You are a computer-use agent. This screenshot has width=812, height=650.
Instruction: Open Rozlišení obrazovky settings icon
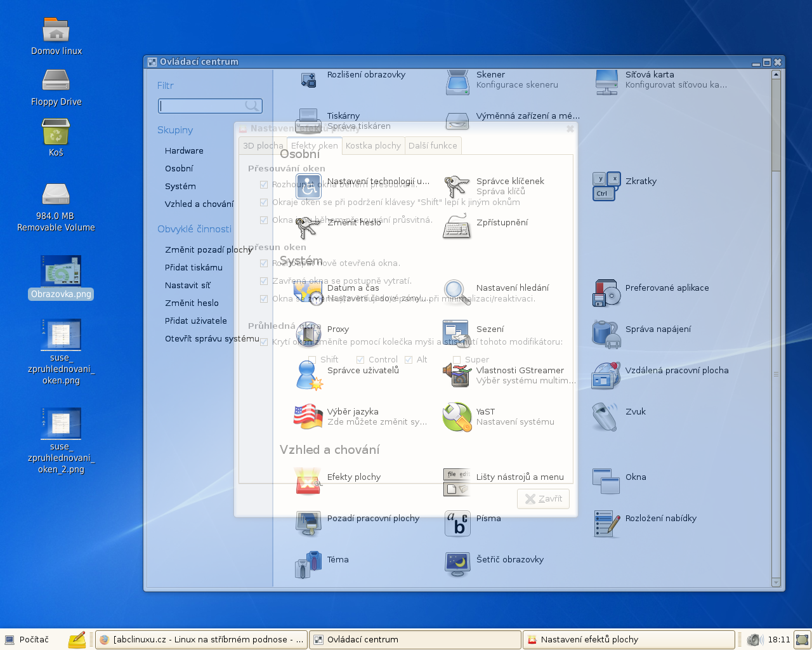308,80
